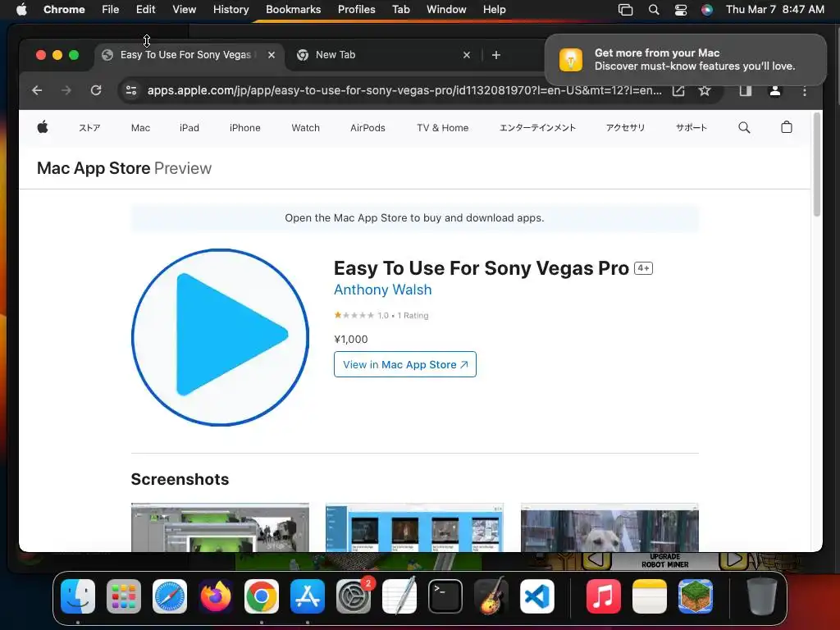Screen dimensions: 840x630
Task: Go to AirPods in Apple navigation
Action: point(367,127)
